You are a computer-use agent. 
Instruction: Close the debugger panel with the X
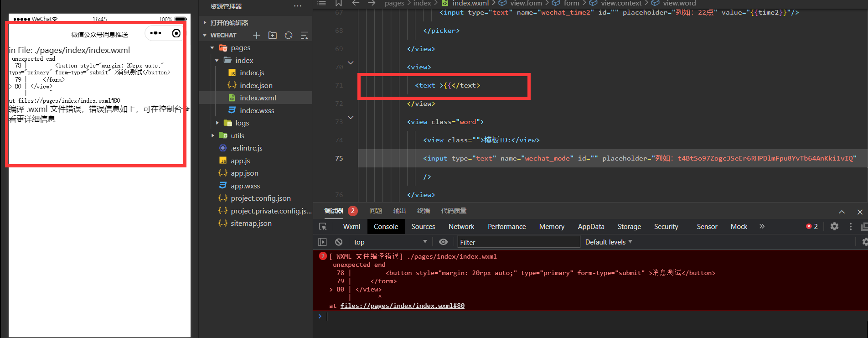(x=860, y=212)
